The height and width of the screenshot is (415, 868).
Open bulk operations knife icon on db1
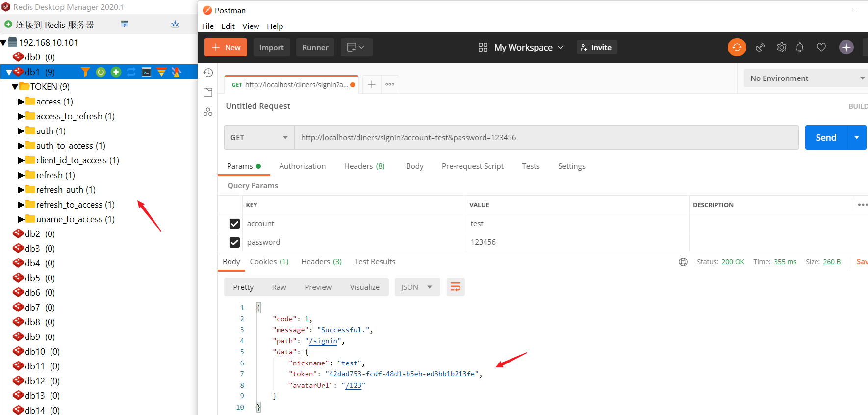tap(177, 72)
